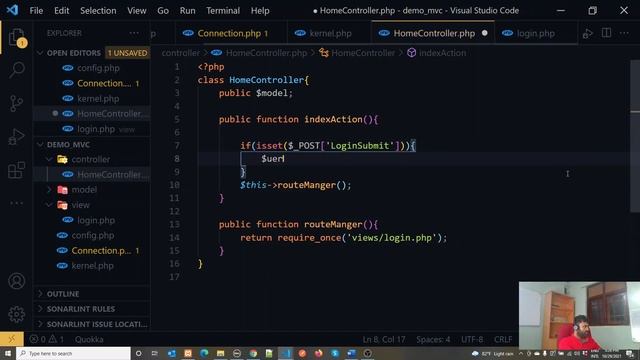Open the Edit menu
The height and width of the screenshot is (360, 640).
[x=62, y=11]
